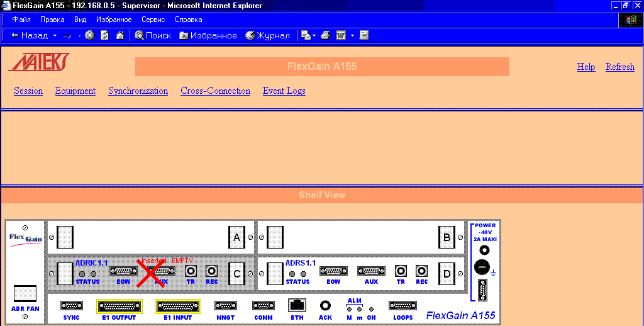Click the Edit with Word icon
Screen dimensions: 644x326
[x=341, y=35]
